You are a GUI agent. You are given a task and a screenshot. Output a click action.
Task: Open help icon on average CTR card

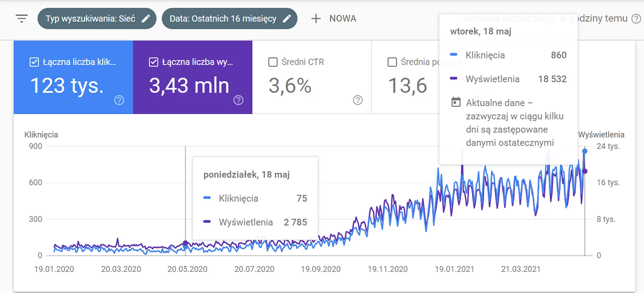tap(358, 100)
